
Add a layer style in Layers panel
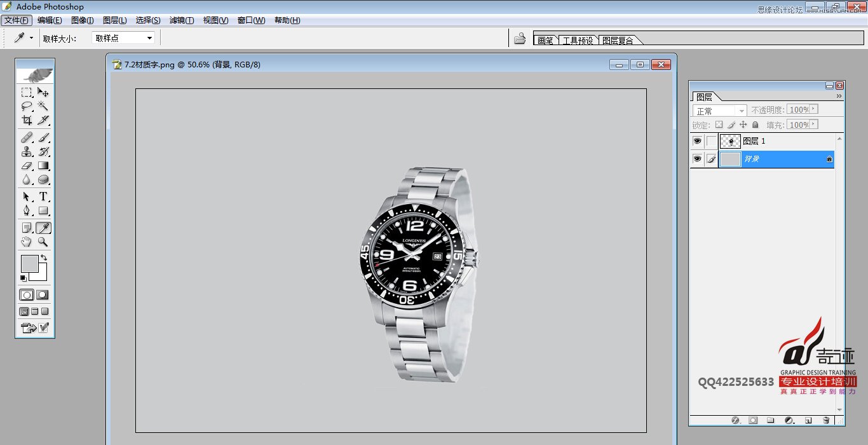[x=736, y=420]
